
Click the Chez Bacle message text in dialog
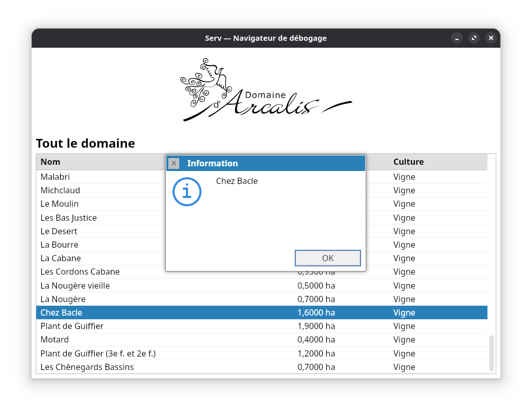pos(237,181)
